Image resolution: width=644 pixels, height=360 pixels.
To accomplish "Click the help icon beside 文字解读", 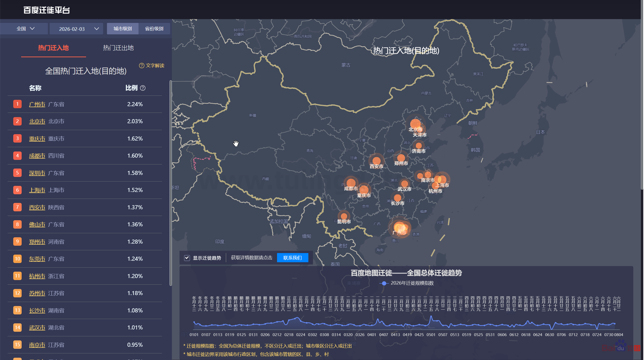I will (x=142, y=66).
